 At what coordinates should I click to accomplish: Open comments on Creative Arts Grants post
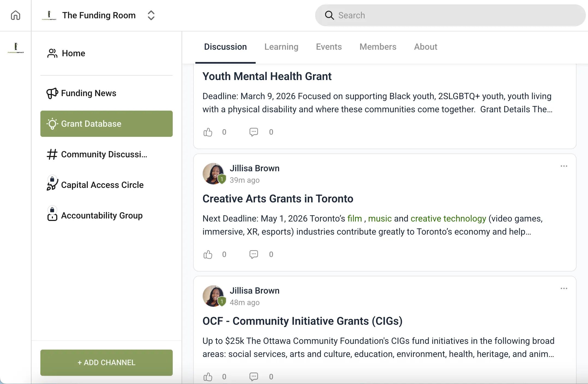(x=253, y=255)
